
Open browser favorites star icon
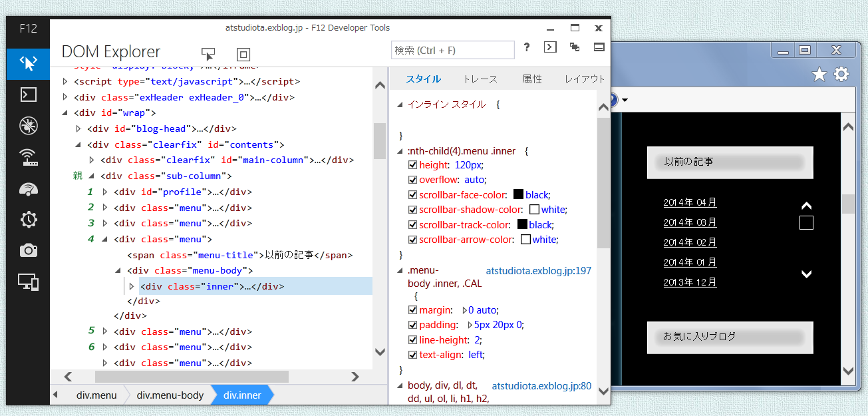pyautogui.click(x=819, y=75)
